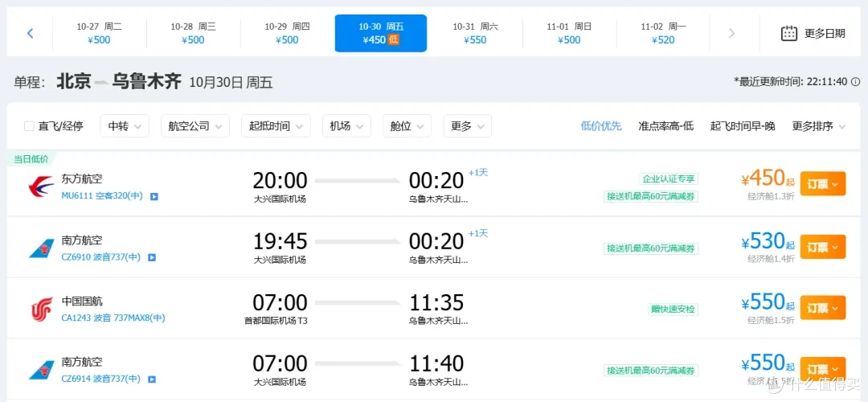Click the China Eastern airline logo
This screenshot has width=868, height=402.
pyautogui.click(x=41, y=187)
